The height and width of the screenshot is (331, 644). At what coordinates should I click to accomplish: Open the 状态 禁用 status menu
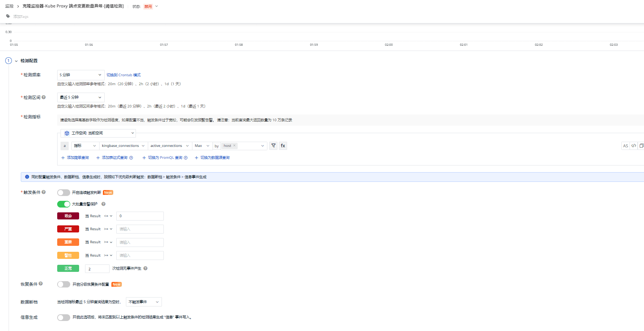pos(151,6)
